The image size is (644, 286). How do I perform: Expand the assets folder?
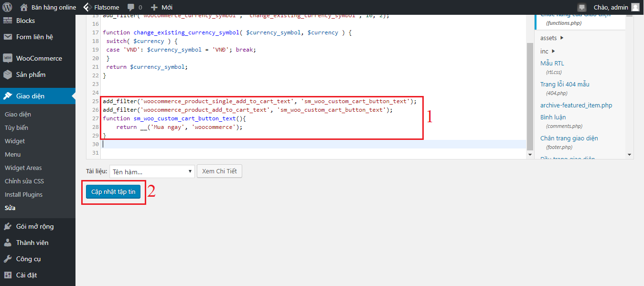point(552,38)
